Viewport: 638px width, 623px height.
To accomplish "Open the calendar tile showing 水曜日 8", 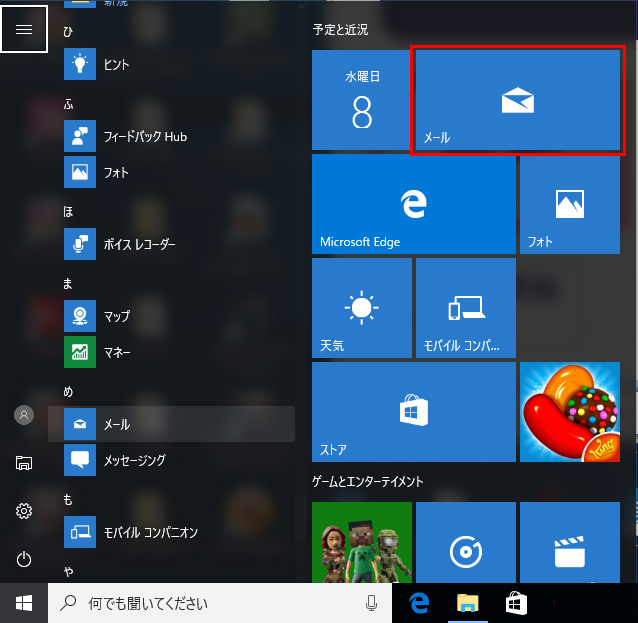I will click(x=361, y=101).
